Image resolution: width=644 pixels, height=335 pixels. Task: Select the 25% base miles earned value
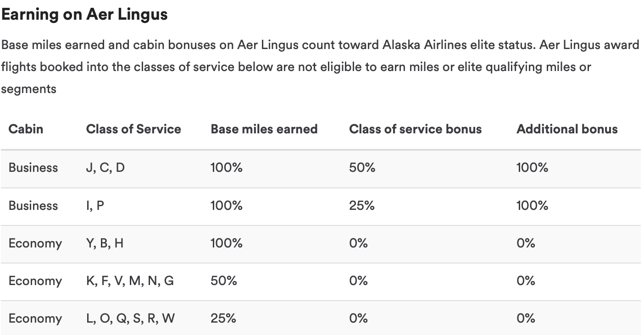pyautogui.click(x=223, y=318)
